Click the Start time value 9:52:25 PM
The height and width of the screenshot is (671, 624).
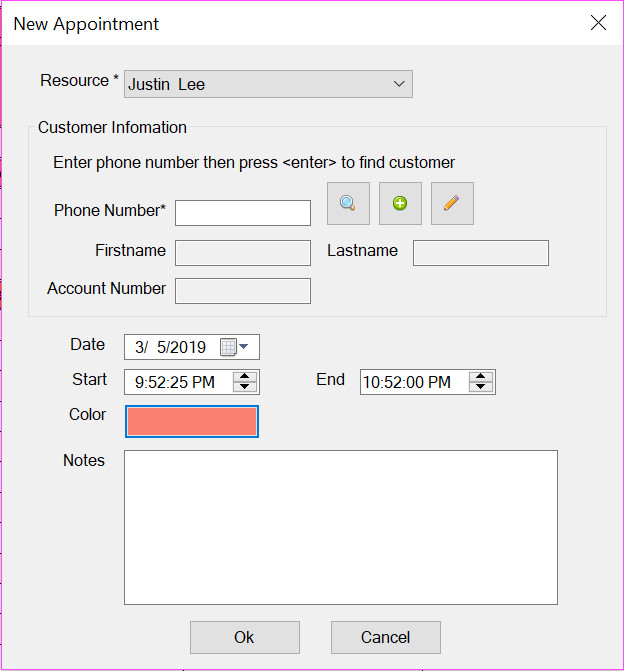[175, 382]
